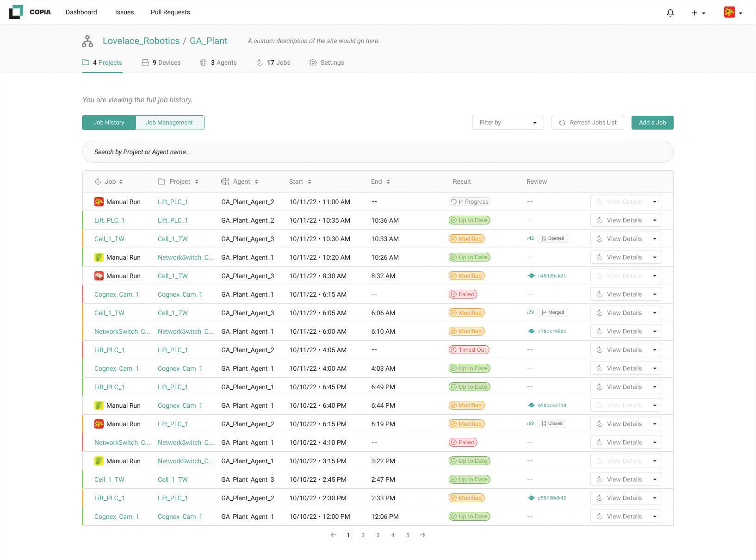Focus the Project or Agent search field
756x560 pixels.
(378, 152)
